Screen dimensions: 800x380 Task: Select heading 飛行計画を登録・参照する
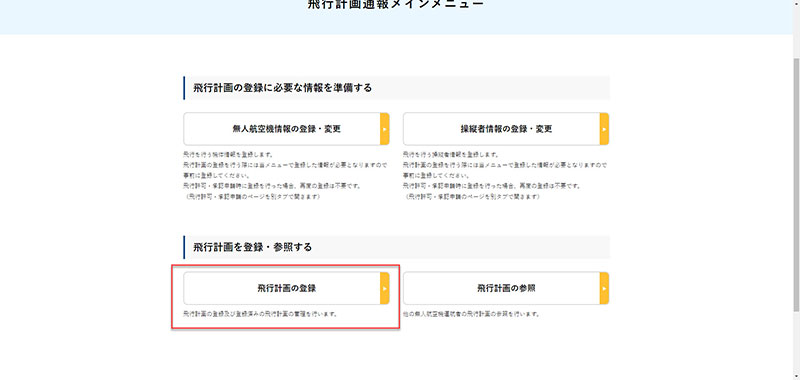pos(253,247)
